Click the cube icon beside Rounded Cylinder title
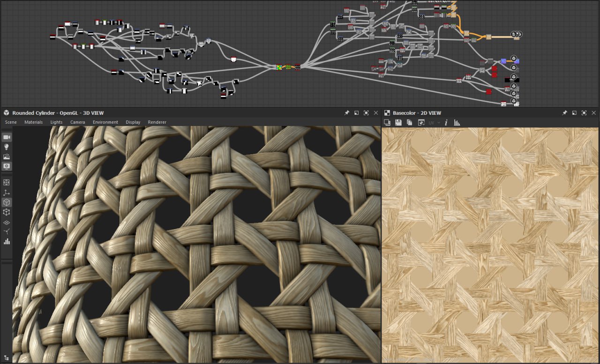 (x=7, y=113)
